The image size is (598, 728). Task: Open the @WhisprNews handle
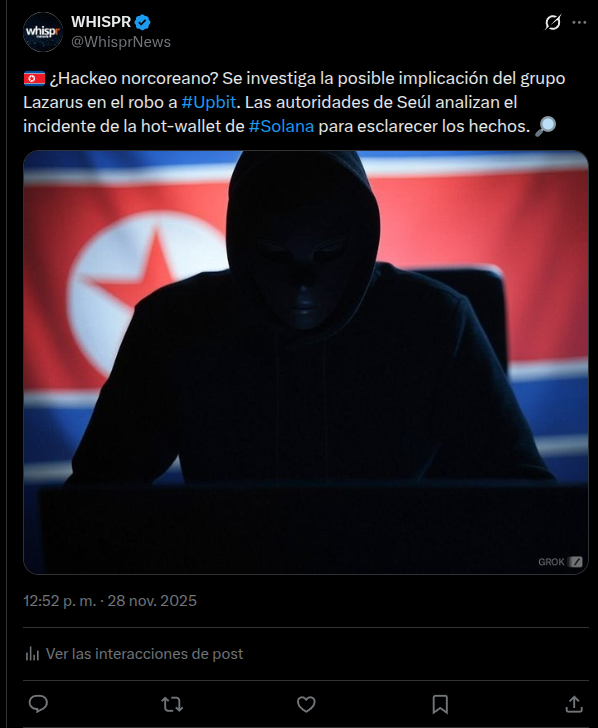click(121, 42)
